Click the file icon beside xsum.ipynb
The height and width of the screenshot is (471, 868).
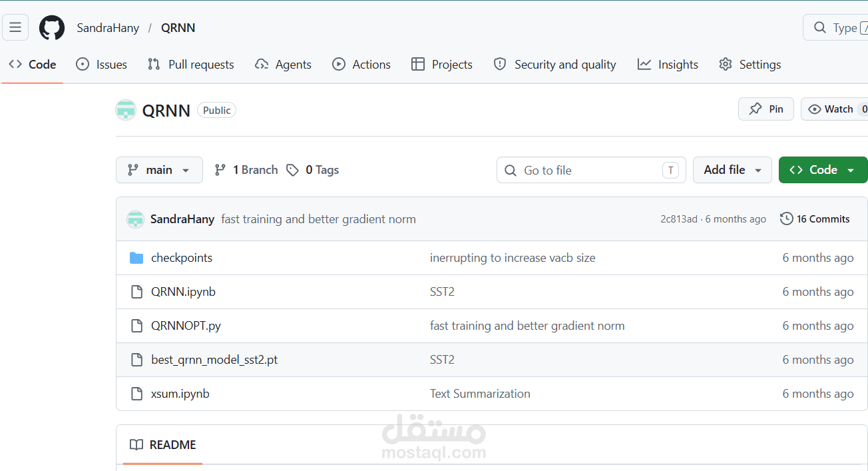(x=136, y=394)
